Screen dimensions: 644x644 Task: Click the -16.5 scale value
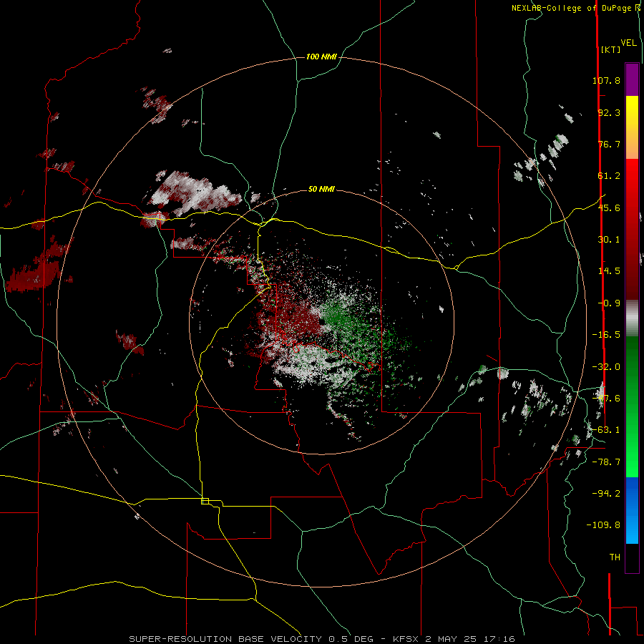pos(606,335)
